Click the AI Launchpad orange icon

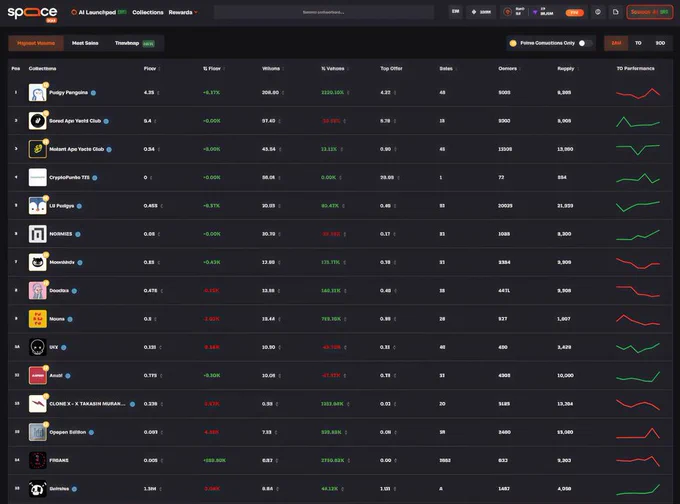tap(74, 12)
